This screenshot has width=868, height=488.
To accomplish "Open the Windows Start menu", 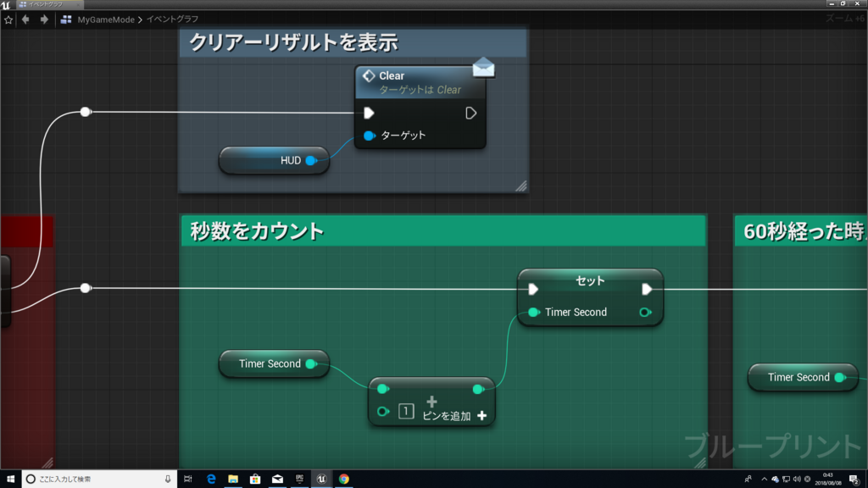I will pos(9,480).
